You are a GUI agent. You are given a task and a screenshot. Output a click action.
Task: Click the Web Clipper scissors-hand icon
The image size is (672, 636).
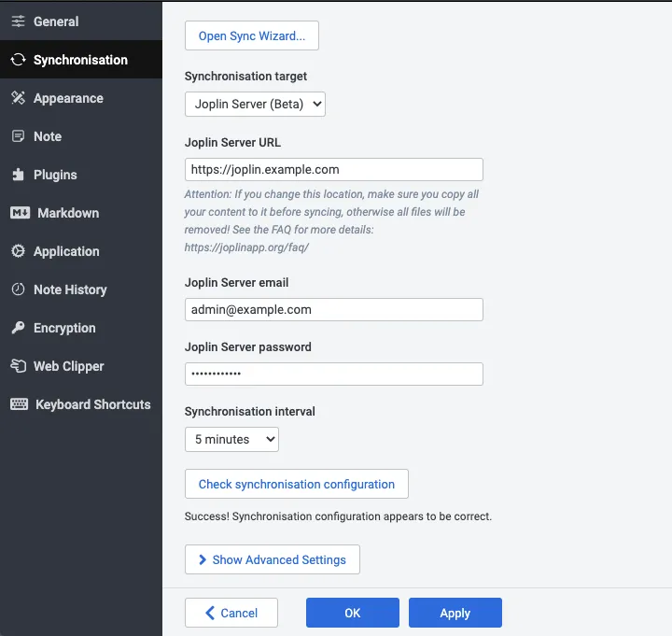18,366
